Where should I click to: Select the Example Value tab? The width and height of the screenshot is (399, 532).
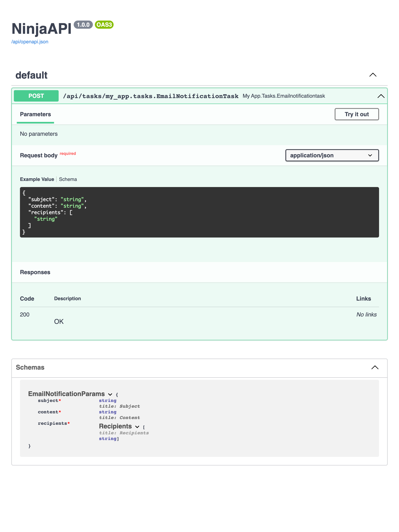point(37,179)
